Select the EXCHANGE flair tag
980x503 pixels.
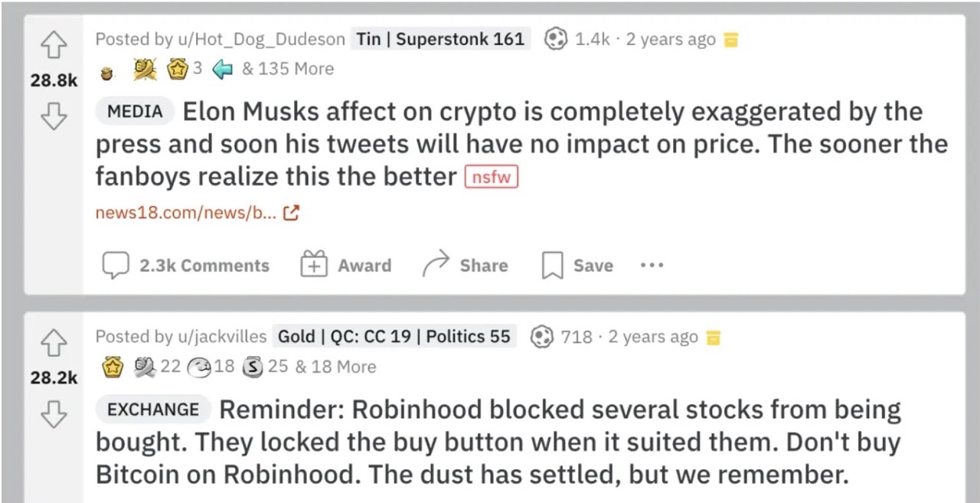click(x=153, y=410)
